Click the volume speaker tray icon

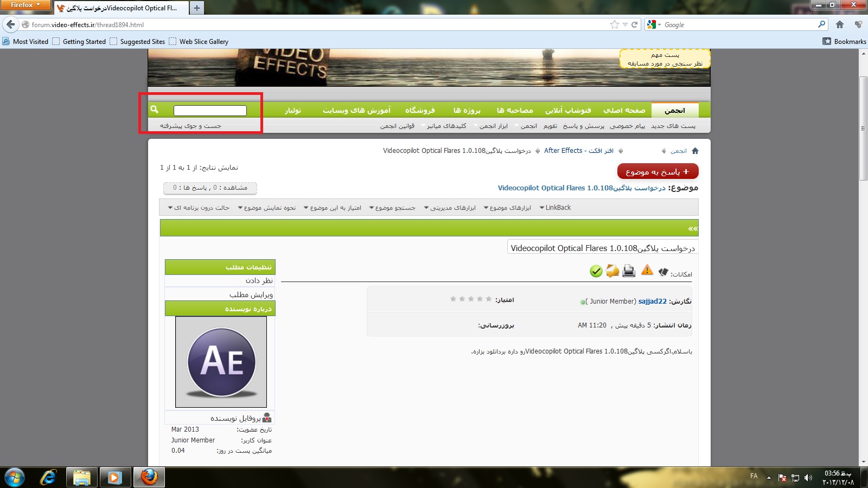(x=808, y=478)
